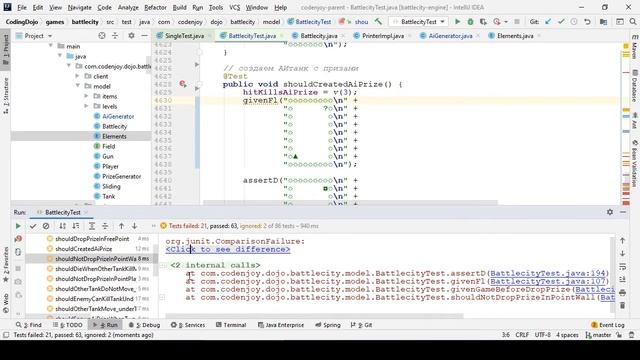This screenshot has height=360, width=640.
Task: Print console output with the printer icon
Action: point(622,292)
